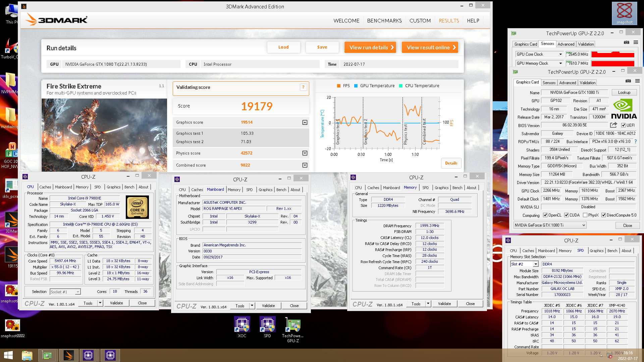Click Close button in GPU-Z Graphics Card window
Viewport: 644px width, 362px height.
click(x=627, y=226)
